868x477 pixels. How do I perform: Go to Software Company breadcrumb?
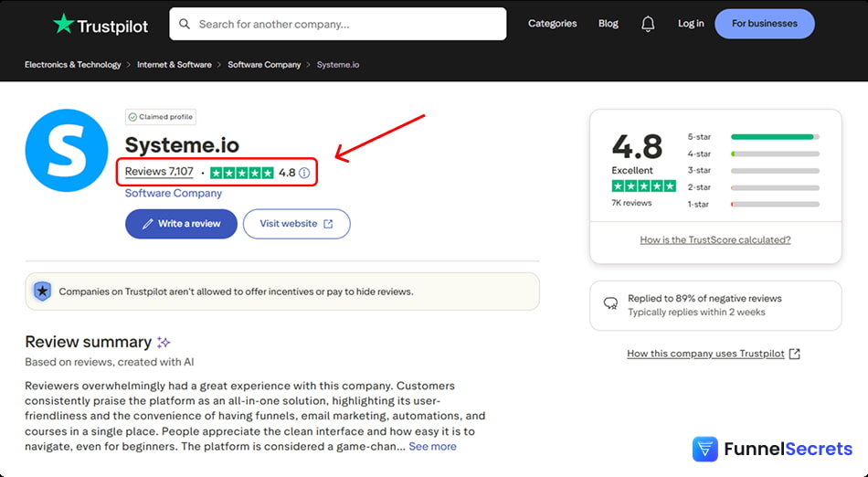click(x=264, y=65)
